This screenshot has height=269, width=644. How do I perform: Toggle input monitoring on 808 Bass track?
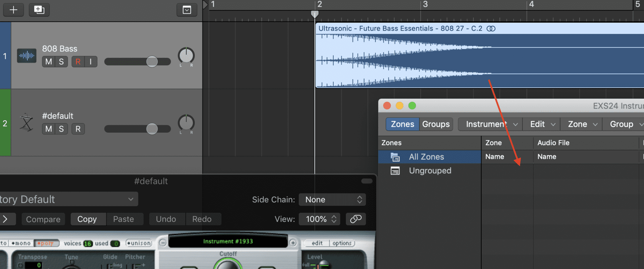91,62
